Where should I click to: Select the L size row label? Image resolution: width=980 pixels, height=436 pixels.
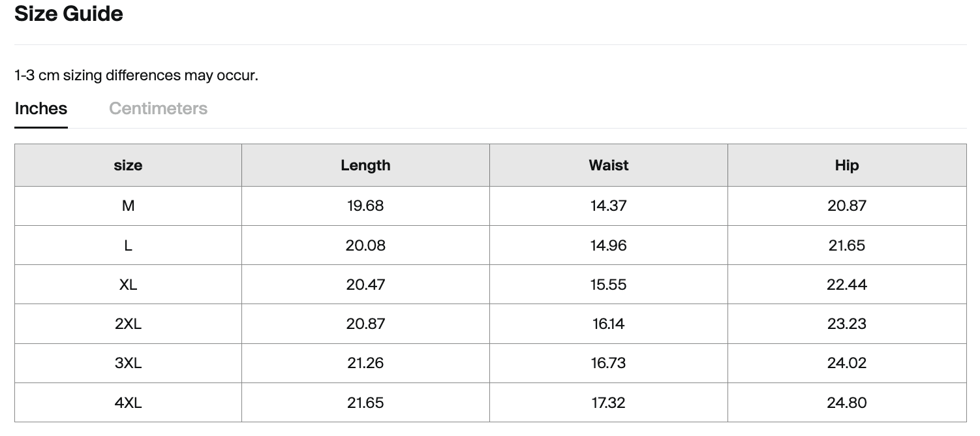128,245
